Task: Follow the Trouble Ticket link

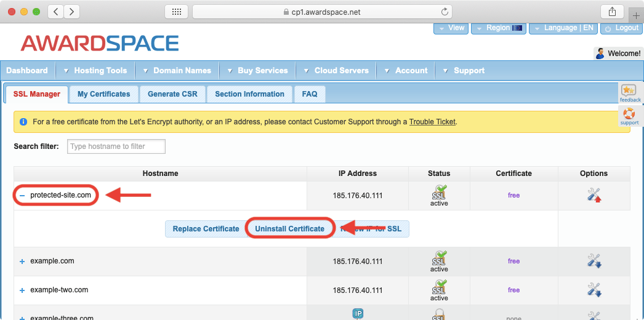Action: tap(432, 122)
